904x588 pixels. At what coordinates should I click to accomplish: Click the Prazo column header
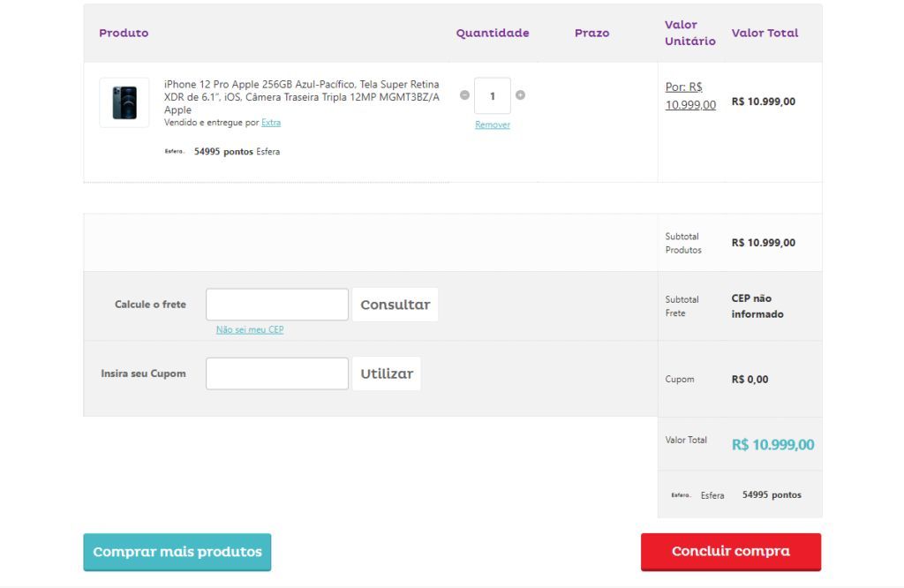[x=592, y=33]
